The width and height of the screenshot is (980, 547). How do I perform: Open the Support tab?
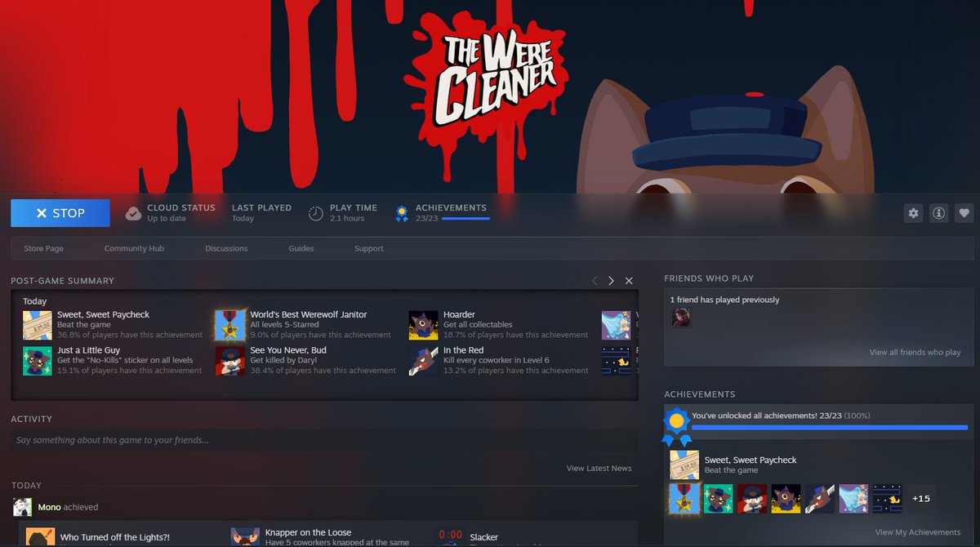pyautogui.click(x=369, y=248)
